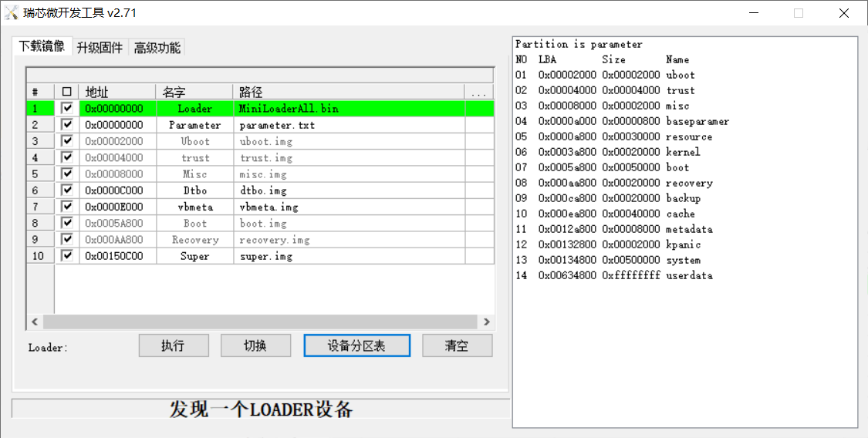
Task: Select the 下载镜像 tab
Action: point(42,46)
